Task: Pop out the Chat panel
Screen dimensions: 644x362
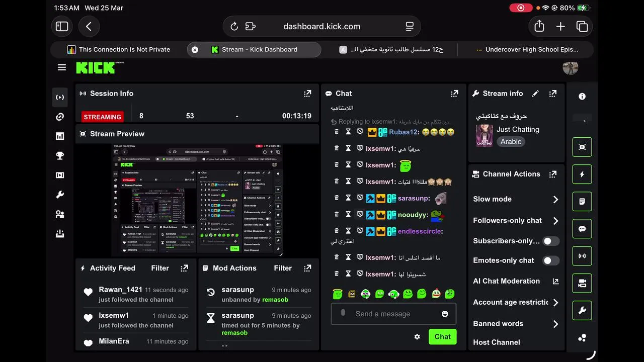Action: (x=454, y=94)
